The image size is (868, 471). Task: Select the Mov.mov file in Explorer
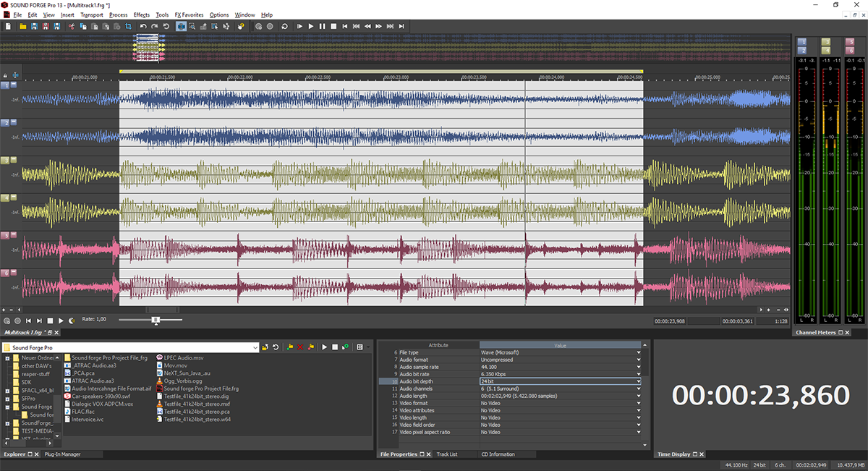click(171, 365)
